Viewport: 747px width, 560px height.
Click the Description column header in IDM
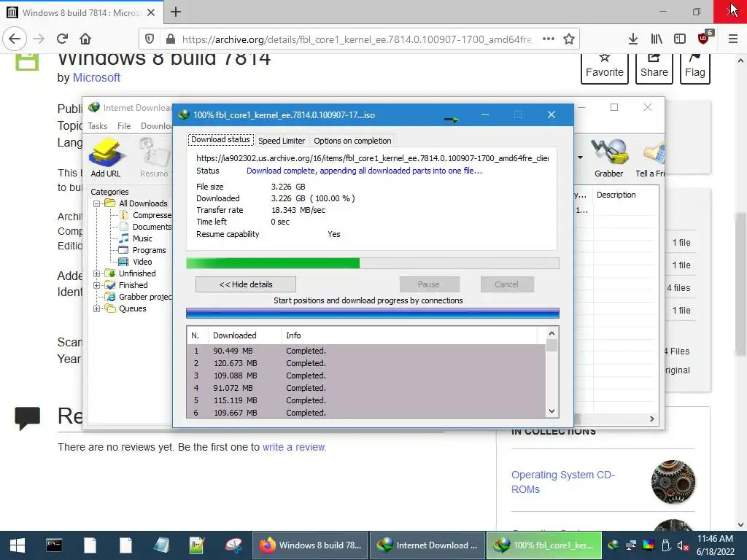tap(625, 195)
